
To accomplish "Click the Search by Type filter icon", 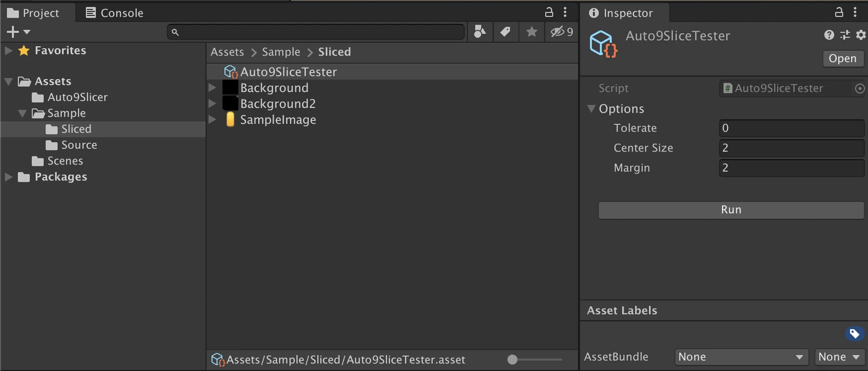I will coord(480,32).
